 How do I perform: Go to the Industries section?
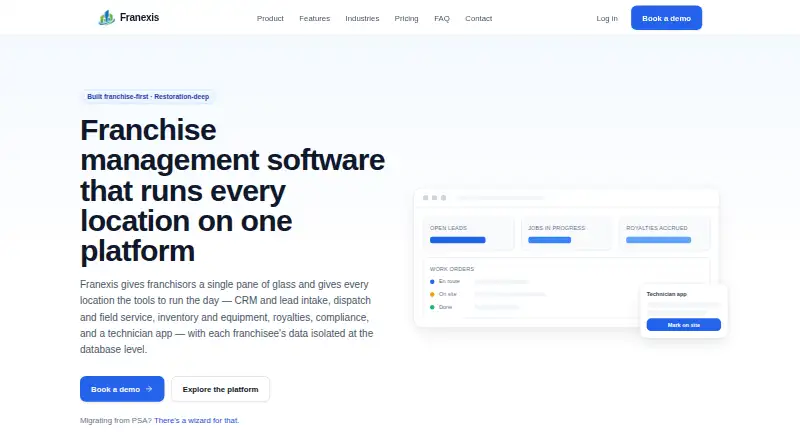[362, 18]
